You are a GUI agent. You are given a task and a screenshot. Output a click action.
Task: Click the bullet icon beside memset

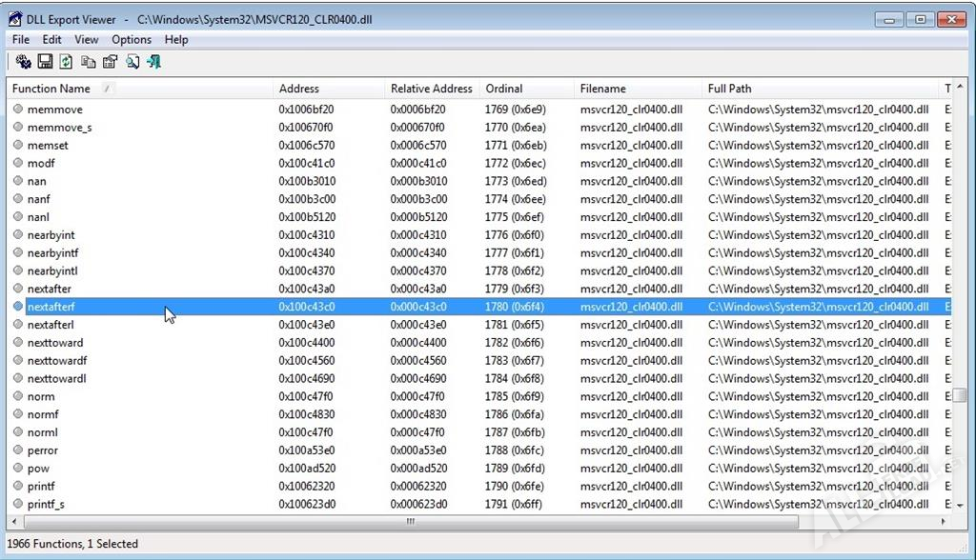pyautogui.click(x=17, y=145)
